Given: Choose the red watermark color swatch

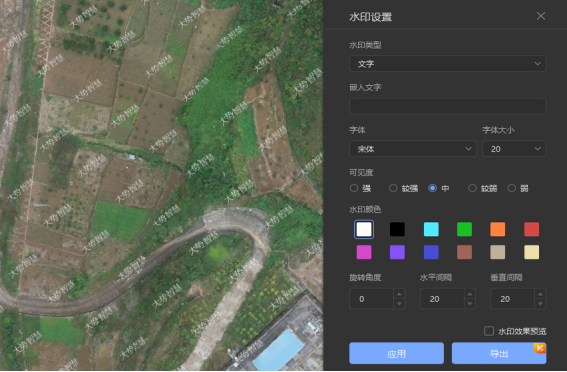Looking at the screenshot, I should coord(532,229).
